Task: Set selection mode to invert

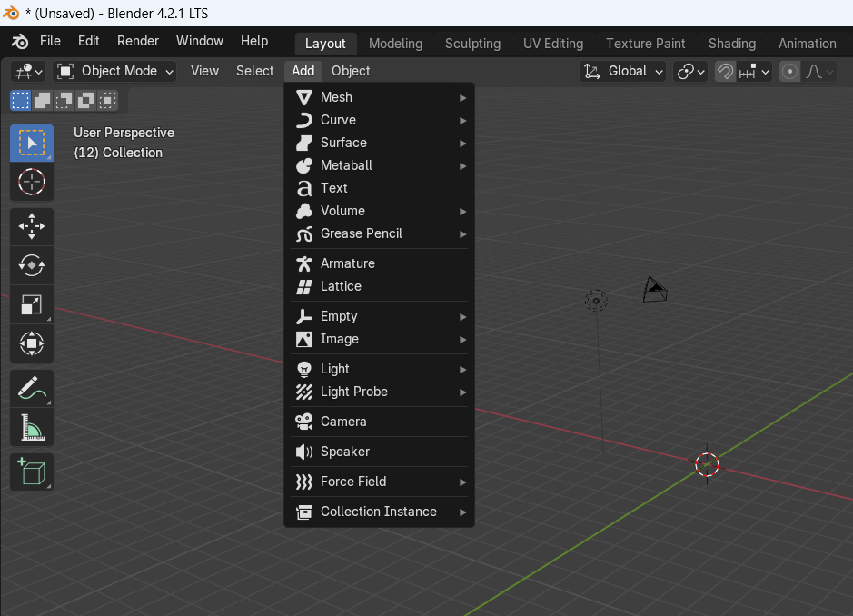Action: (x=86, y=101)
